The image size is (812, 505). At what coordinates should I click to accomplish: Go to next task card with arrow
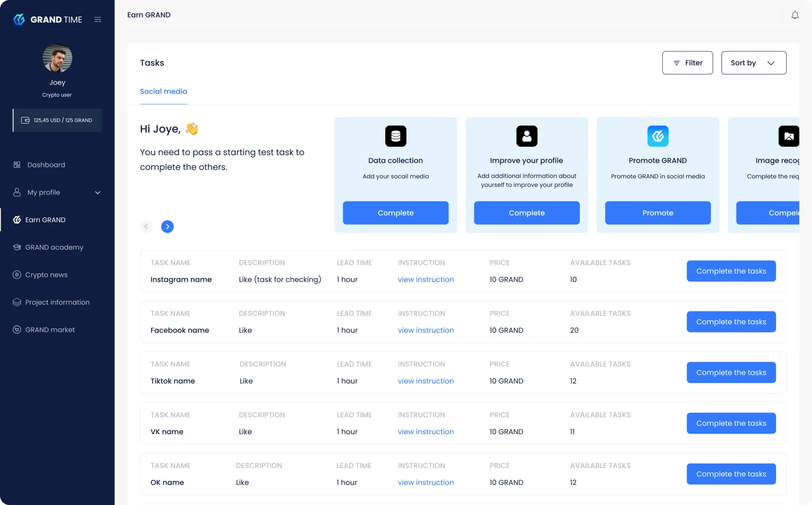[x=168, y=227]
